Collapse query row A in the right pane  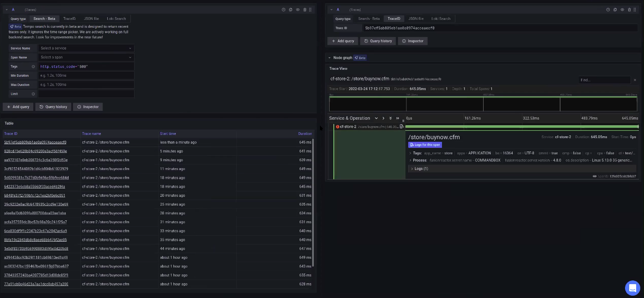(332, 9)
